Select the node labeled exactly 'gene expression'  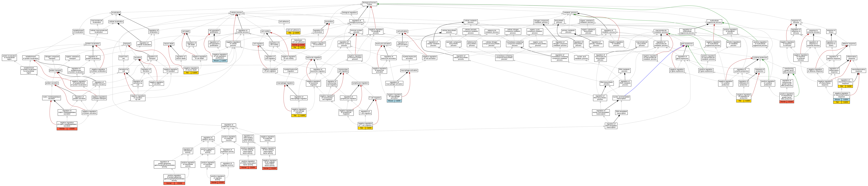tap(687, 44)
